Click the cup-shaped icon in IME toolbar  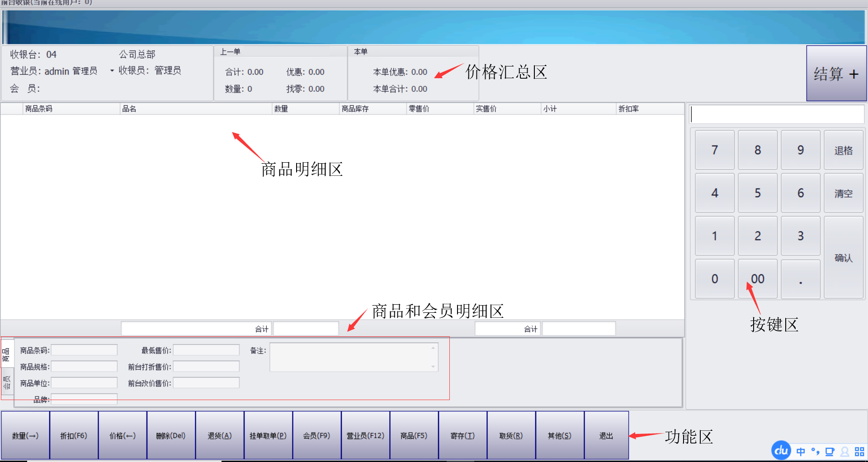point(830,452)
